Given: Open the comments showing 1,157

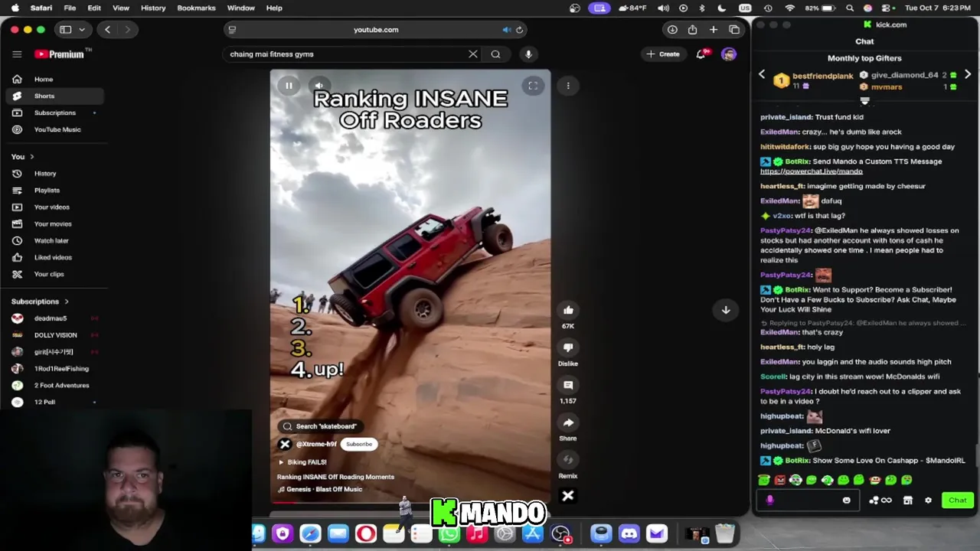Looking at the screenshot, I should pyautogui.click(x=568, y=385).
